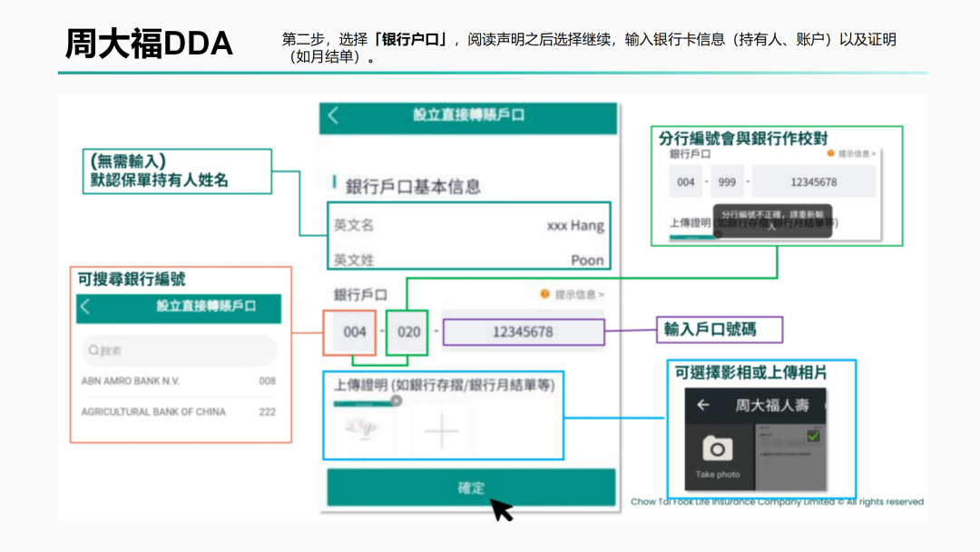Select ABN AMRO BANK N.V. row

(179, 380)
